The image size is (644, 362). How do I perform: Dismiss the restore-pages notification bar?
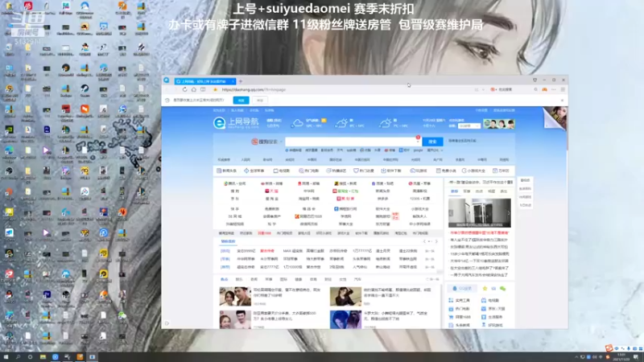(562, 100)
